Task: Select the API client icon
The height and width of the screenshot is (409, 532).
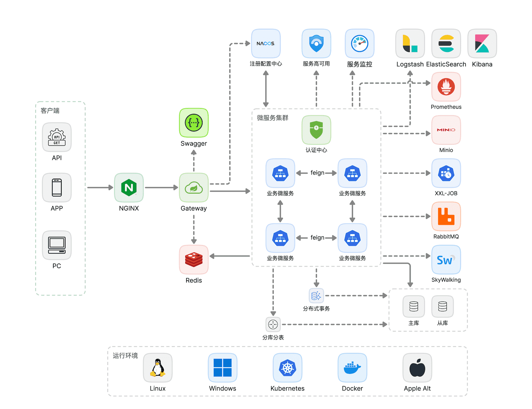Action: click(57, 137)
